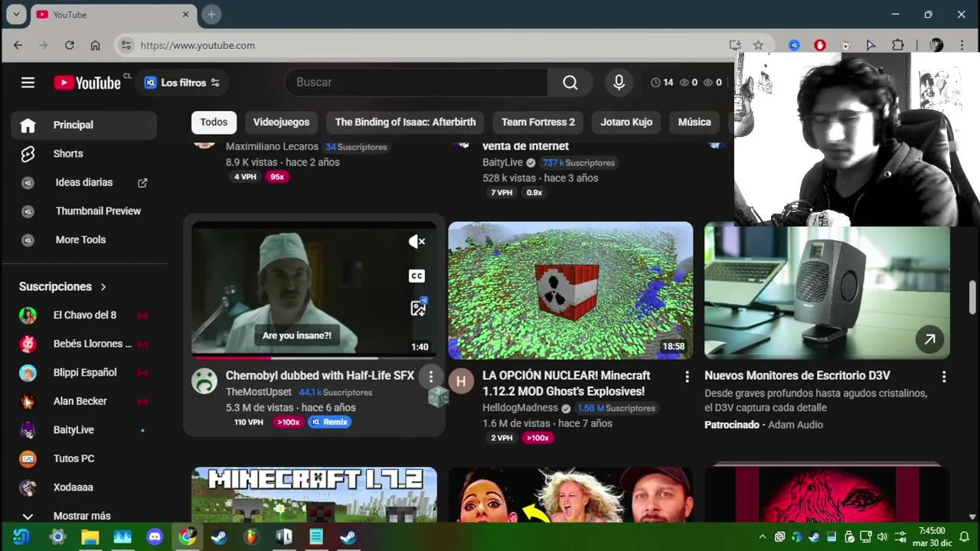
Task: Open the browser three-dot menu
Action: coord(962,45)
